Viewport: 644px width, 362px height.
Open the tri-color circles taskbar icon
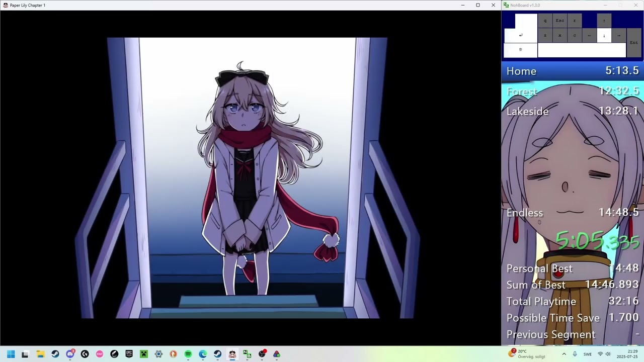276,354
